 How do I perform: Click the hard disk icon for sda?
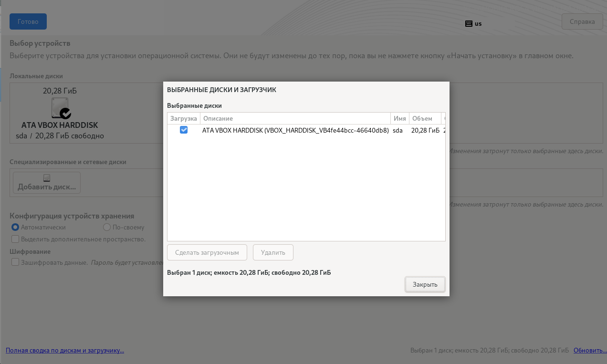60,108
